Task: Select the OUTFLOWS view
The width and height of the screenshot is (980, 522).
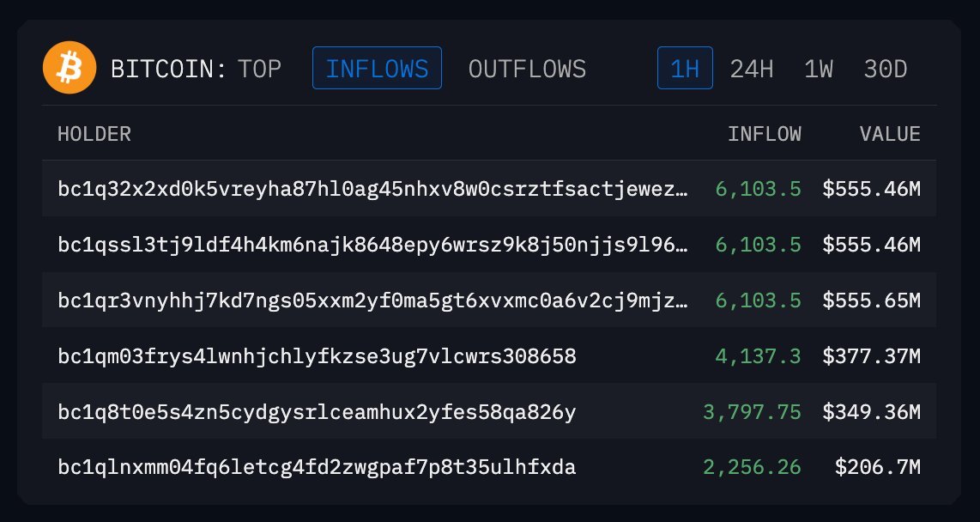Action: pyautogui.click(x=527, y=70)
